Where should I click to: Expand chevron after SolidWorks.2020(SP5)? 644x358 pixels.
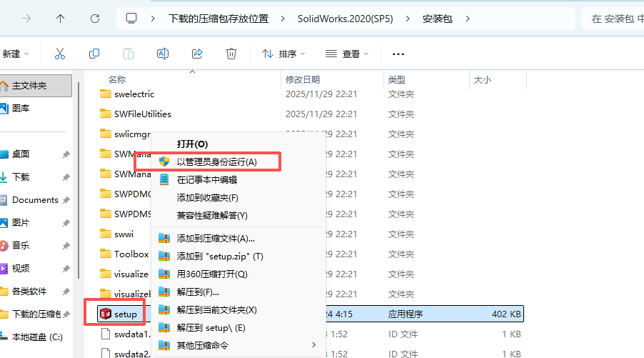[x=408, y=19]
